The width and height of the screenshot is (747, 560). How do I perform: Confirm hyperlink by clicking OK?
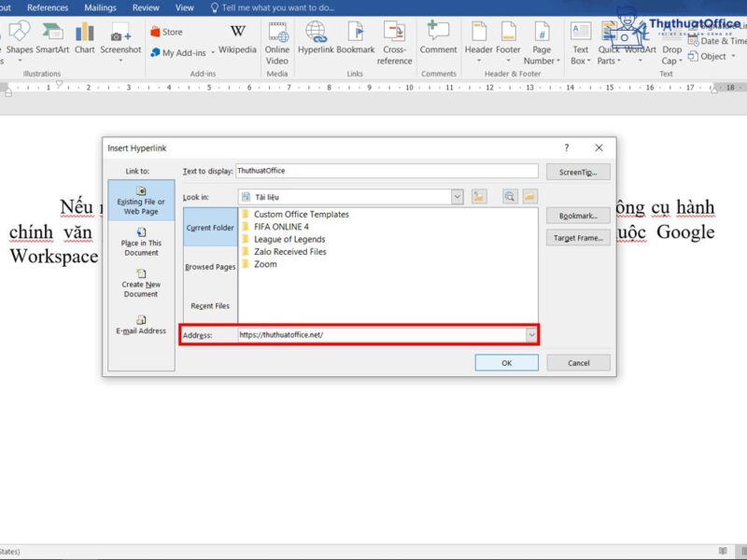click(506, 362)
